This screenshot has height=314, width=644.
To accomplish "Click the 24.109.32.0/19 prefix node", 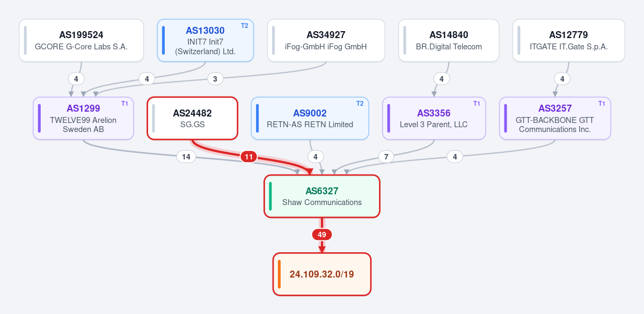I will click(x=322, y=274).
